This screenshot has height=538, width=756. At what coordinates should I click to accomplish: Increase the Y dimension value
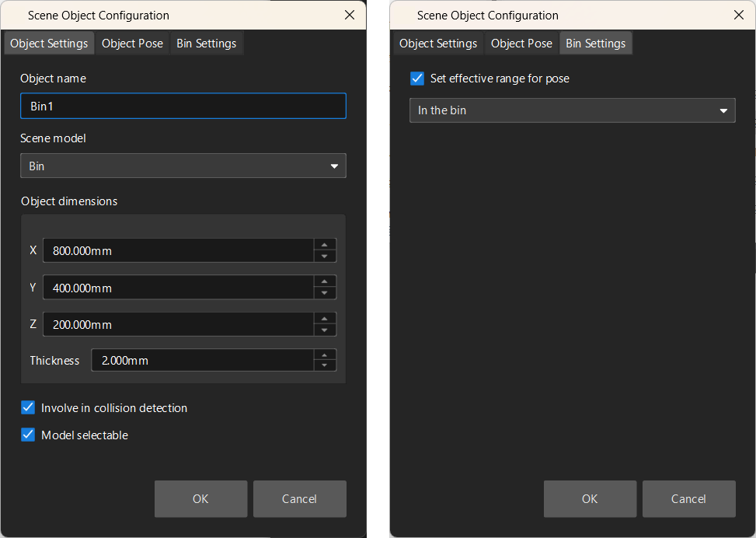click(325, 281)
